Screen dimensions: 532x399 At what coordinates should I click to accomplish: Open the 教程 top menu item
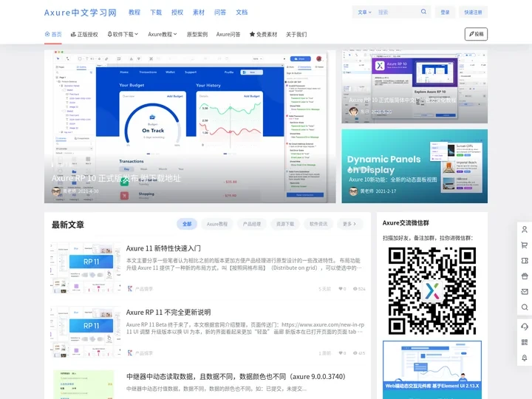(134, 13)
